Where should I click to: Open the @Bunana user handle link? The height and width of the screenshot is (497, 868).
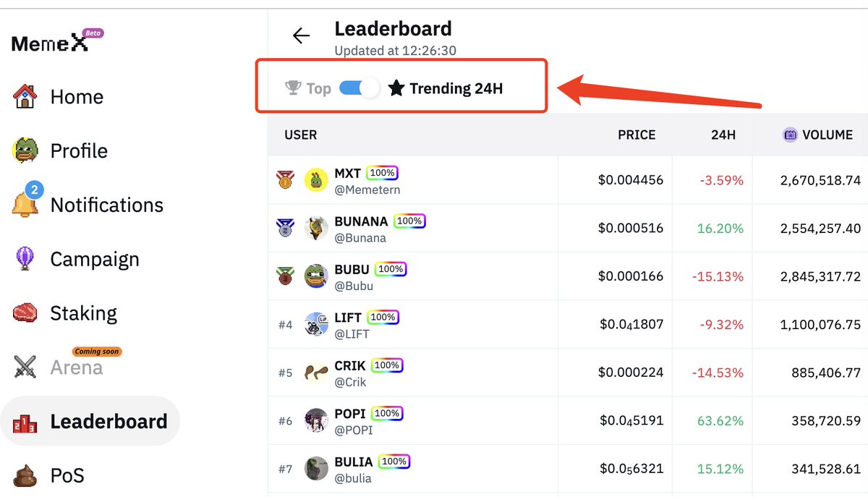(x=360, y=238)
